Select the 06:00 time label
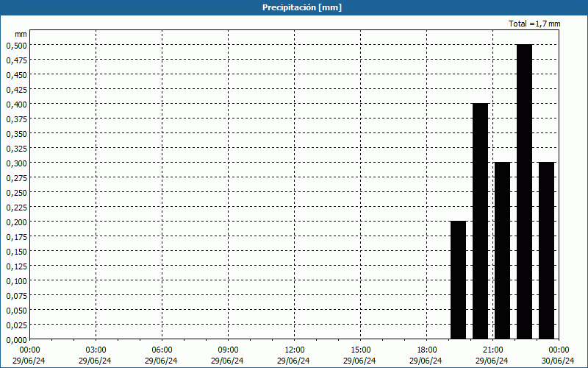The height and width of the screenshot is (368, 588). pyautogui.click(x=162, y=350)
